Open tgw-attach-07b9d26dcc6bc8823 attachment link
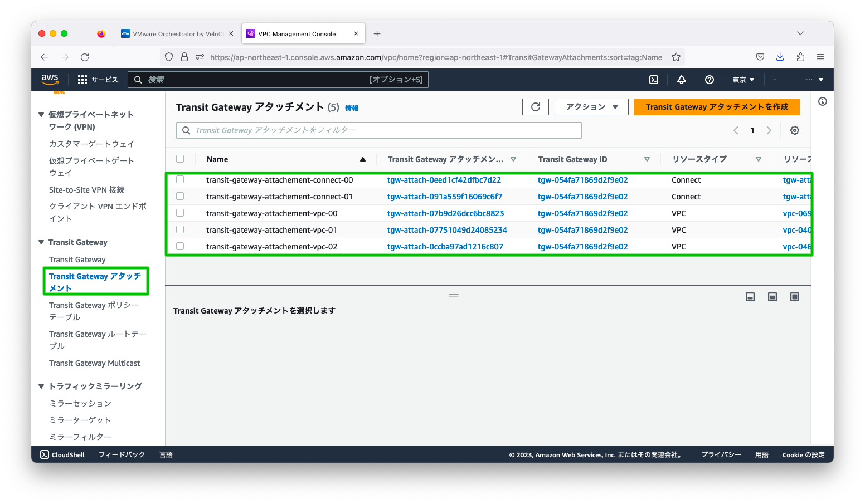 (446, 213)
